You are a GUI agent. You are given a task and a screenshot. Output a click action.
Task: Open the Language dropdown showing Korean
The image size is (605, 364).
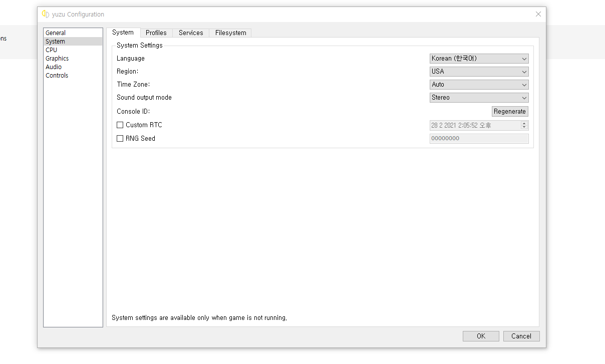(x=479, y=59)
